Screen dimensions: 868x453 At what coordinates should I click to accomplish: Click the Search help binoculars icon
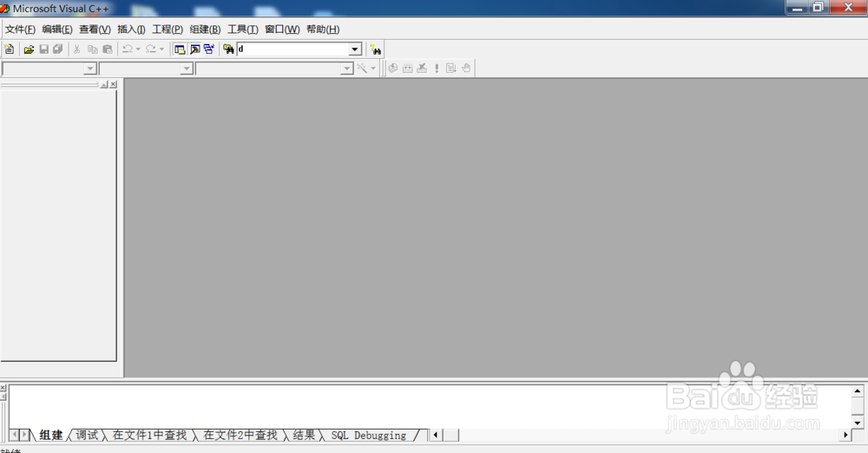(x=375, y=49)
